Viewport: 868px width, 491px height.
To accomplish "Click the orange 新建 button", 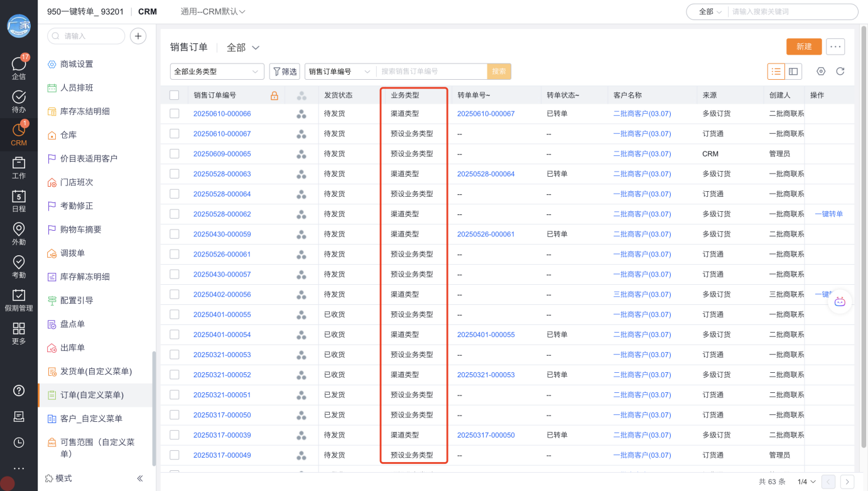I will click(x=804, y=47).
